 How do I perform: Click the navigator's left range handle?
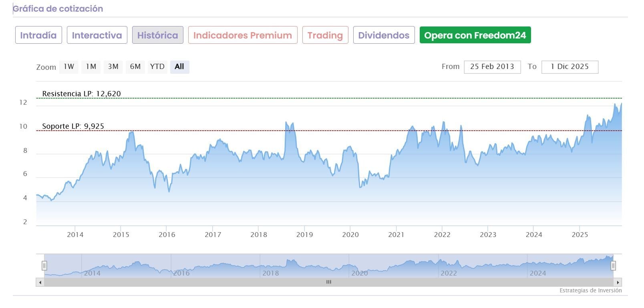click(x=44, y=265)
